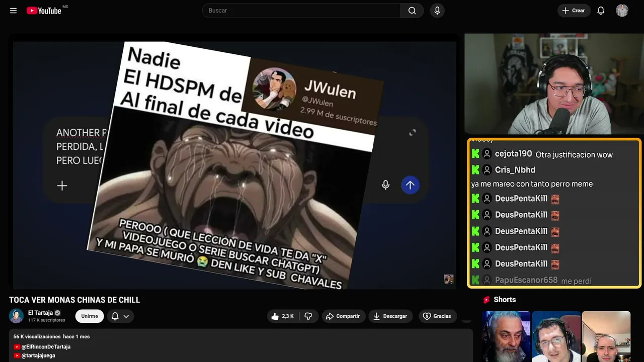Click the Cris_Nbhd chat username
The width and height of the screenshot is (644, 362).
click(x=515, y=170)
